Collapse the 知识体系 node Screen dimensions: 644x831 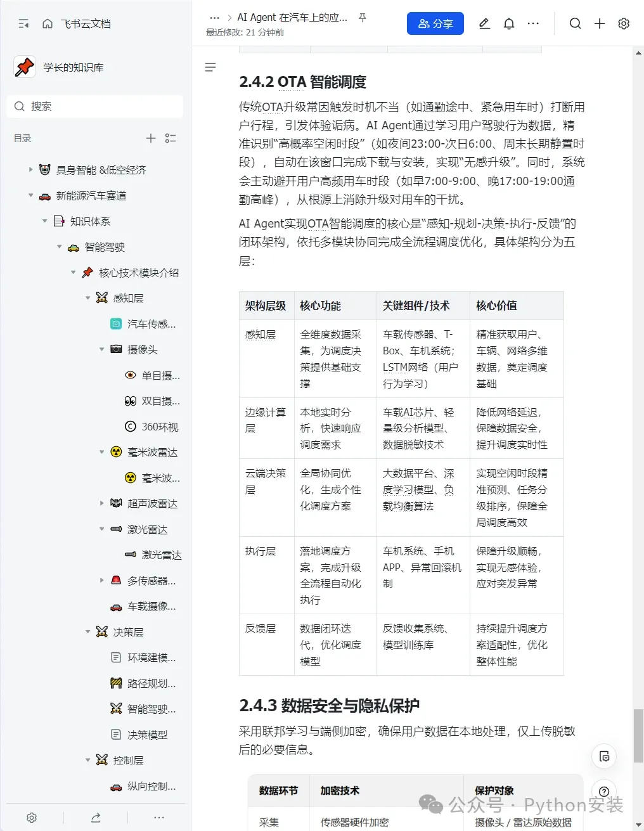coord(44,221)
